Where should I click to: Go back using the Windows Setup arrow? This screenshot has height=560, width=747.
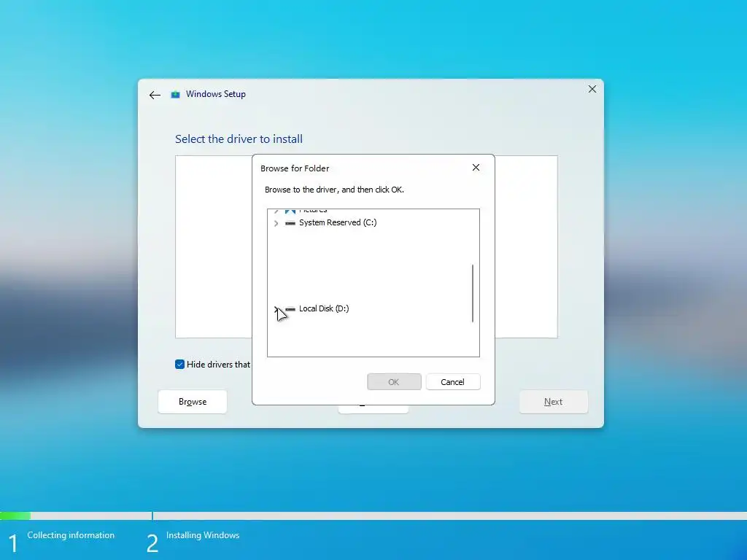click(155, 96)
